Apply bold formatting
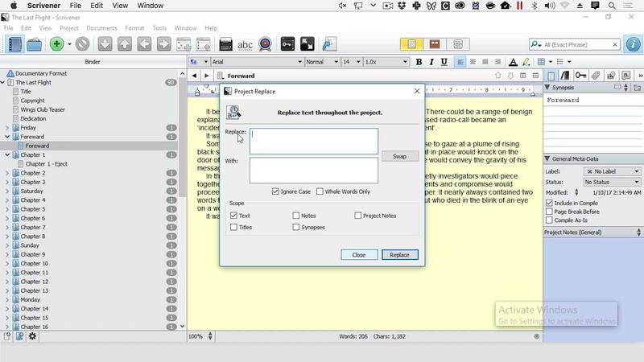 (419, 62)
